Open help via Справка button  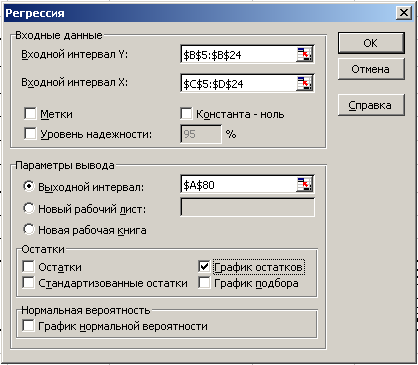pyautogui.click(x=371, y=105)
